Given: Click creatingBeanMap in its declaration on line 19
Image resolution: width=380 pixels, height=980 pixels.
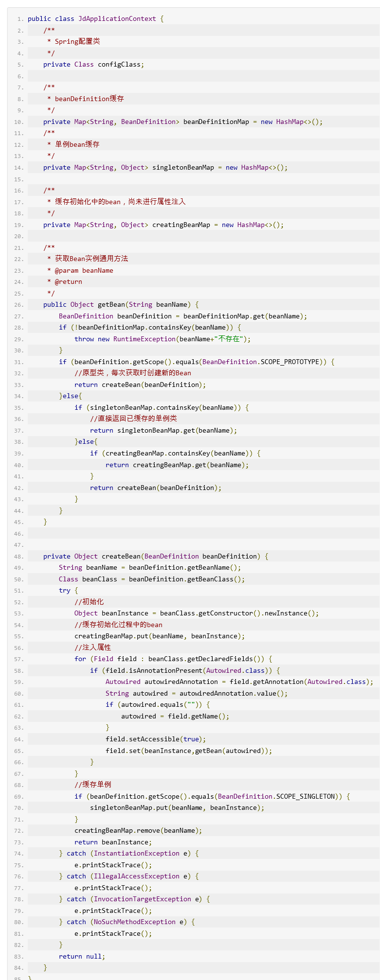Looking at the screenshot, I should 181,225.
